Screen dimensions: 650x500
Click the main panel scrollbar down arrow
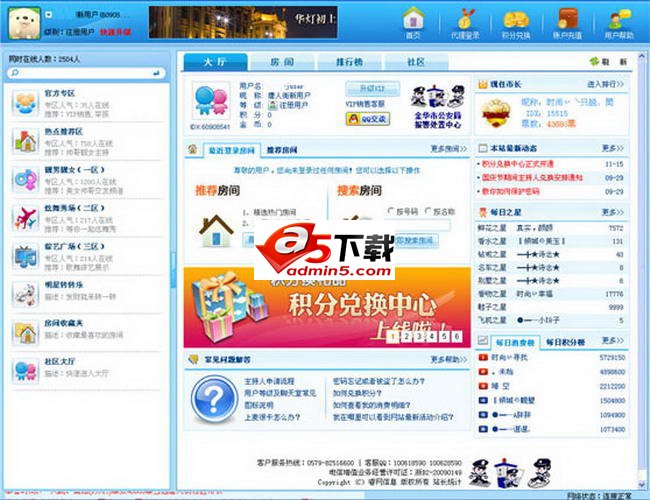pos(642,484)
